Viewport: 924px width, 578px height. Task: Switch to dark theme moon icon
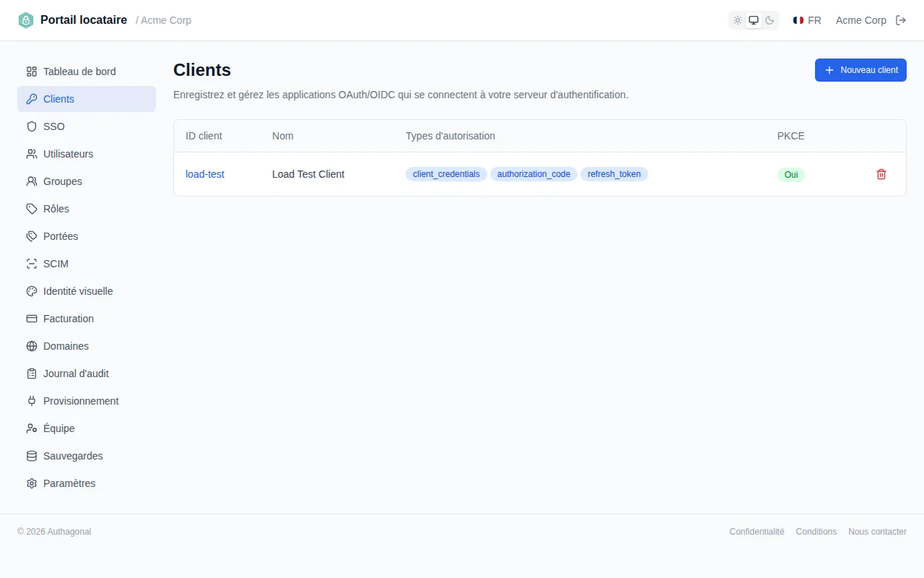[770, 20]
